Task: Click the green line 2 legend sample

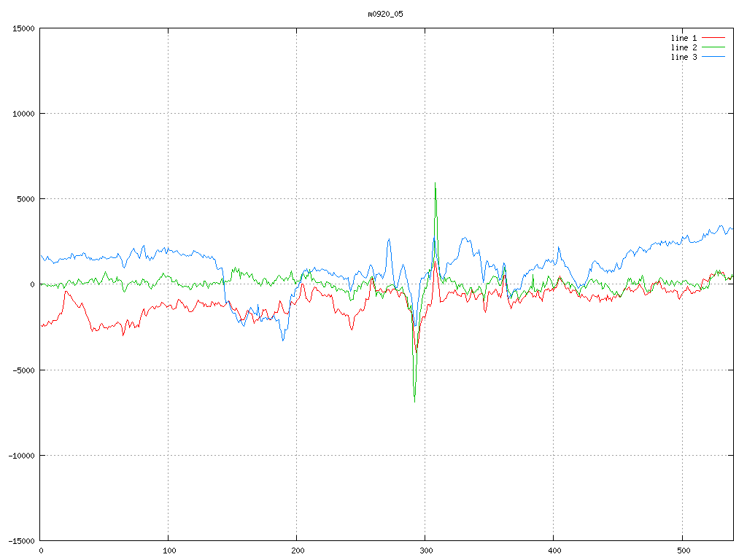Action: tap(713, 47)
